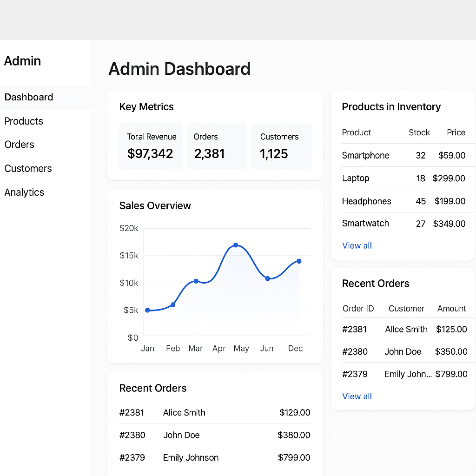Select the Total Revenue metric card
476x476 pixels.
[151, 146]
